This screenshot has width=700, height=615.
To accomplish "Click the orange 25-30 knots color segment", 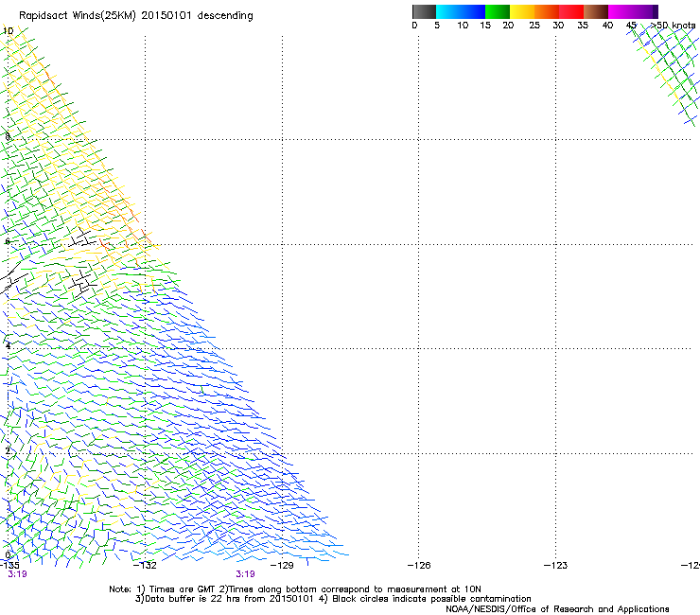I will pyautogui.click(x=547, y=11).
